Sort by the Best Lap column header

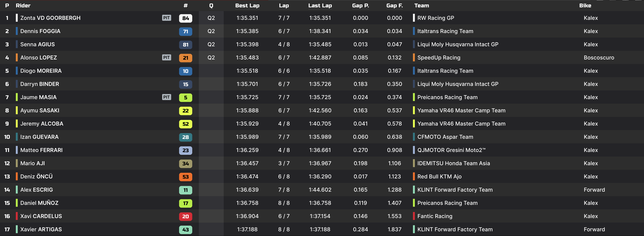pyautogui.click(x=247, y=5)
